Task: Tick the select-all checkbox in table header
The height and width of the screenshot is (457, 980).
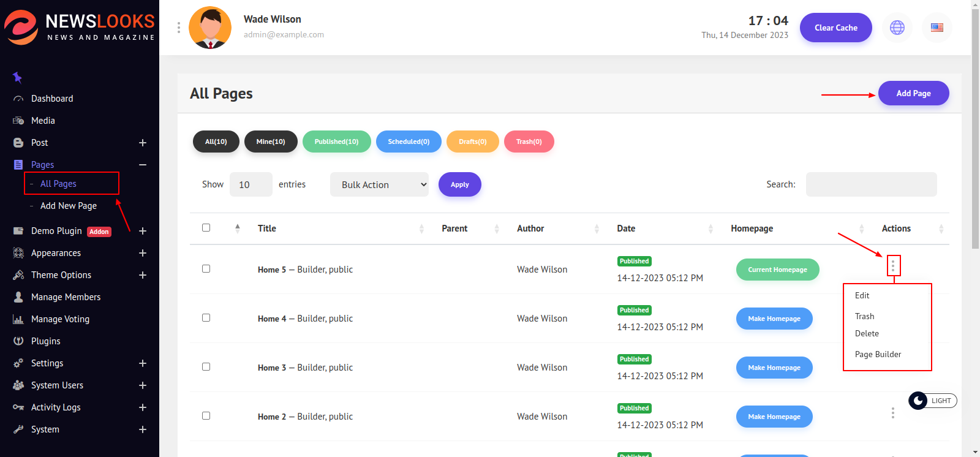Action: 206,228
